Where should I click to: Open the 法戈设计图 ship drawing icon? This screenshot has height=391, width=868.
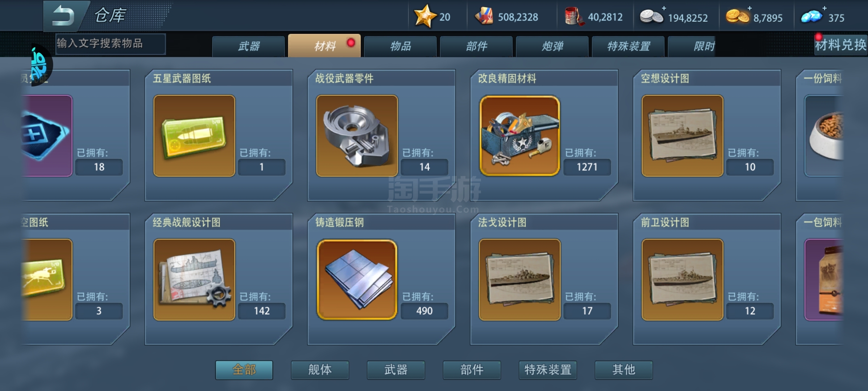(x=520, y=279)
